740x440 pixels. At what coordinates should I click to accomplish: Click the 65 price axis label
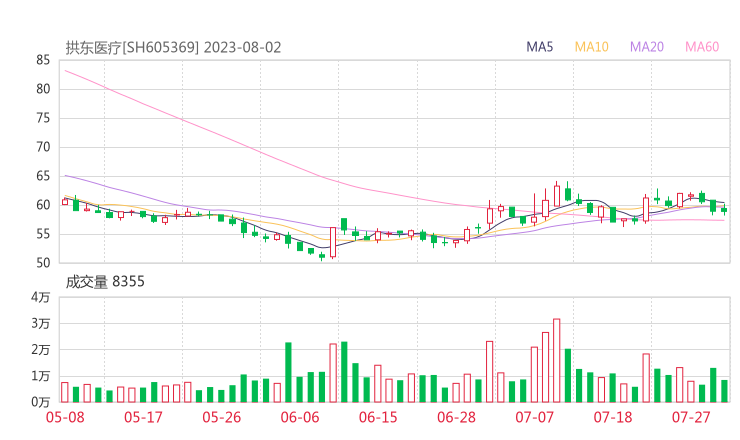(x=43, y=176)
